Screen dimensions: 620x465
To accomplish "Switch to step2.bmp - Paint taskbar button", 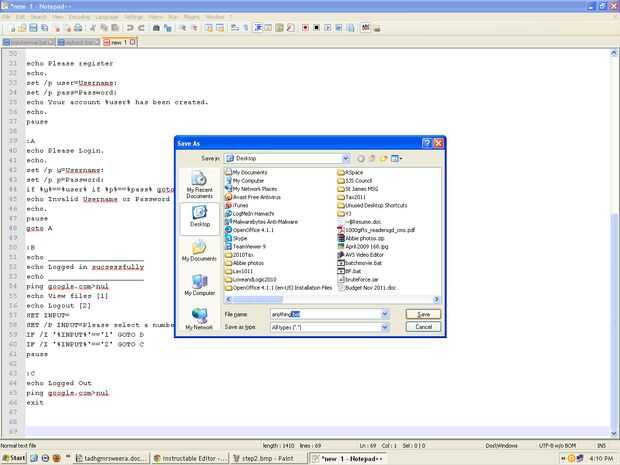I will tap(268, 458).
